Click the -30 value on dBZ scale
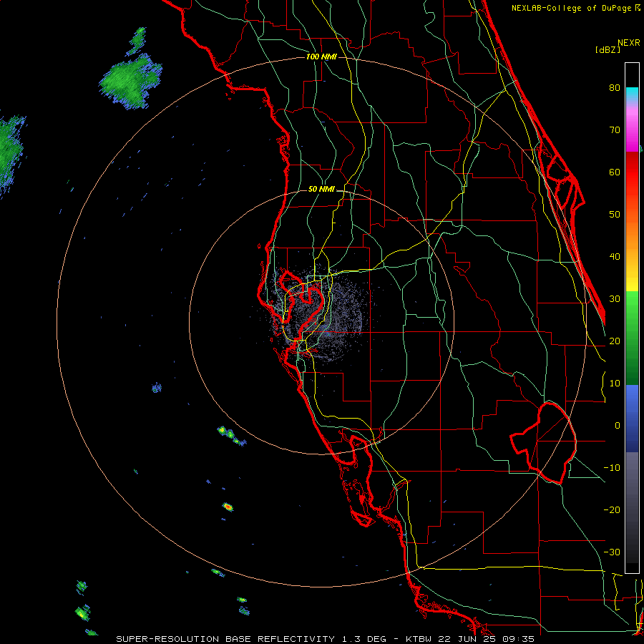Image resolution: width=644 pixels, height=644 pixels. (x=612, y=552)
